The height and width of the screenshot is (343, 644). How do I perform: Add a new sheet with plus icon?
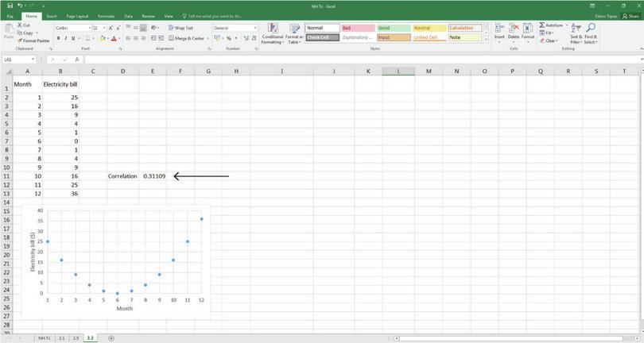pos(111,338)
